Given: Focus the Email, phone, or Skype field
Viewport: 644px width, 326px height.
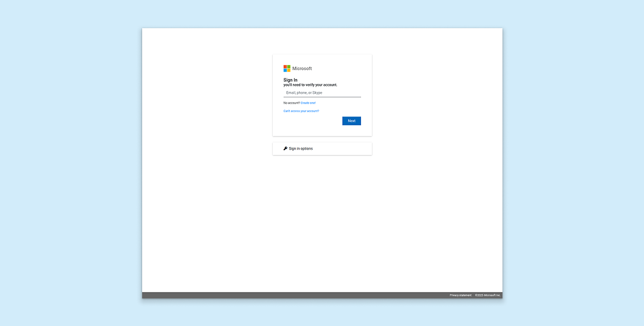Looking at the screenshot, I should [322, 93].
